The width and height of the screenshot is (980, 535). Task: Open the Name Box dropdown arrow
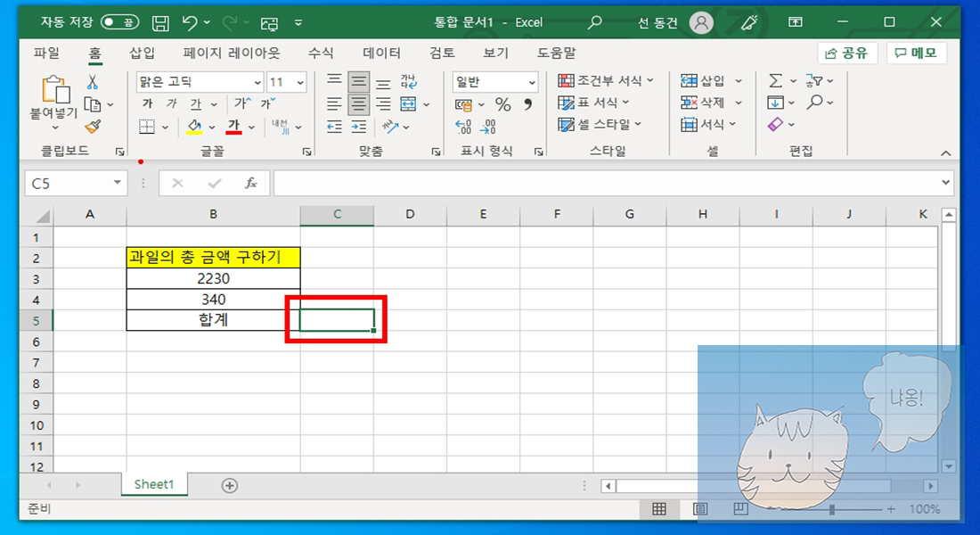(117, 183)
